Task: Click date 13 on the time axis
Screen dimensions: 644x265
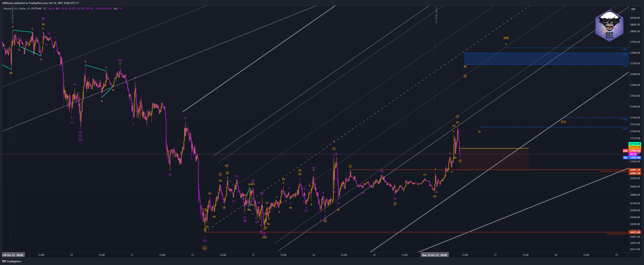Action: tap(253, 255)
